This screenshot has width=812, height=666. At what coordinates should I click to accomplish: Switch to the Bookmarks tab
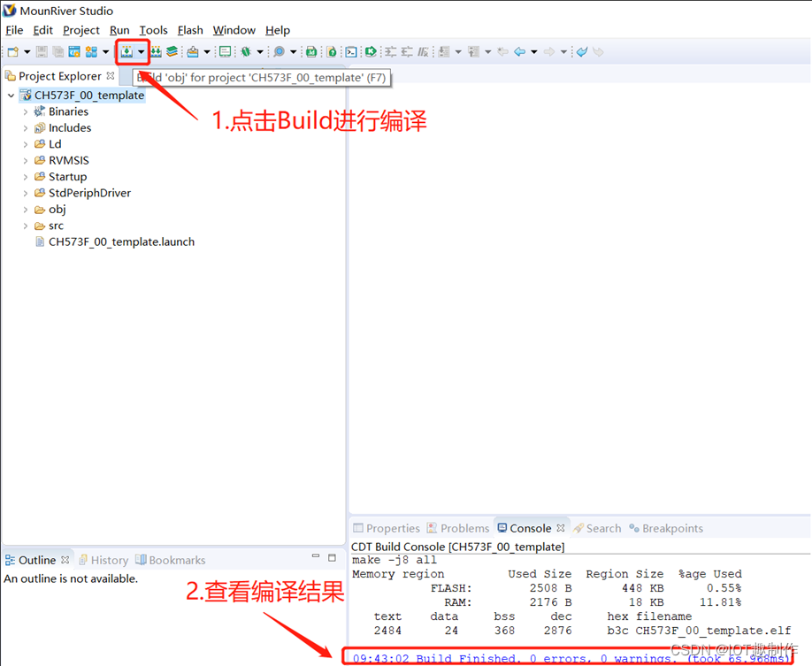pos(171,560)
